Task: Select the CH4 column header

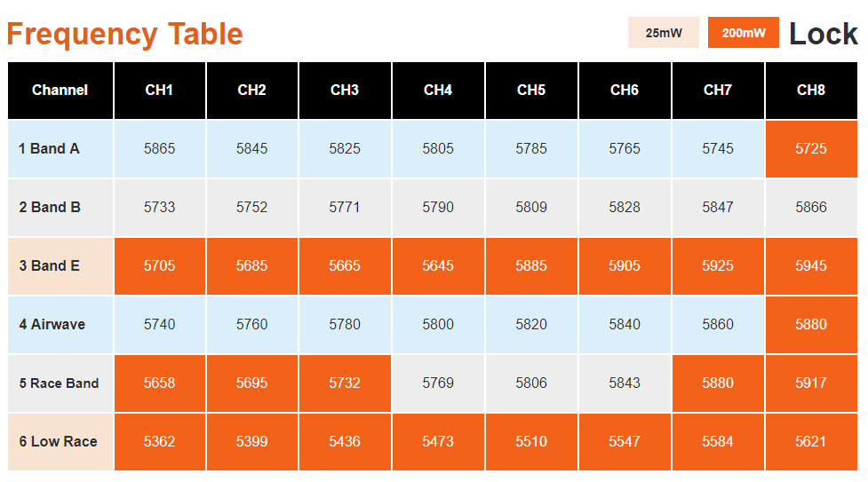Action: (438, 91)
